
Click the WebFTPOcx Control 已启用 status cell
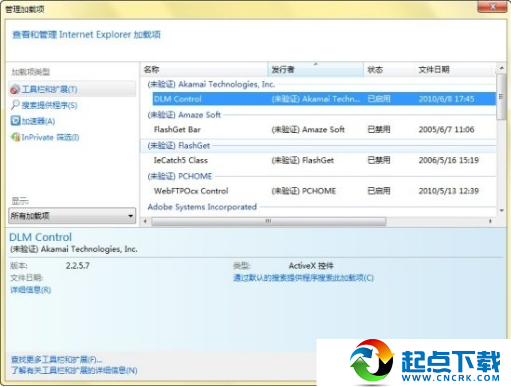click(379, 191)
